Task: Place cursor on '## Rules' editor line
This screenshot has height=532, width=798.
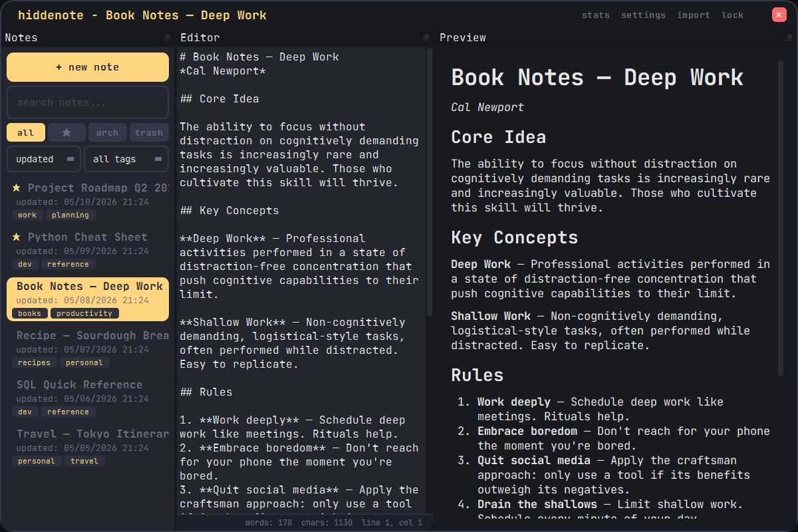Action: (206, 392)
